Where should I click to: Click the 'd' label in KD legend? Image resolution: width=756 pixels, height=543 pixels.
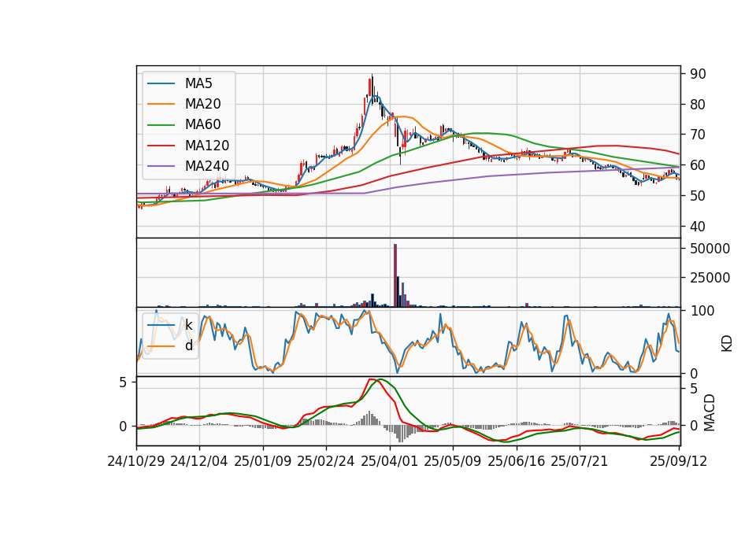click(188, 345)
